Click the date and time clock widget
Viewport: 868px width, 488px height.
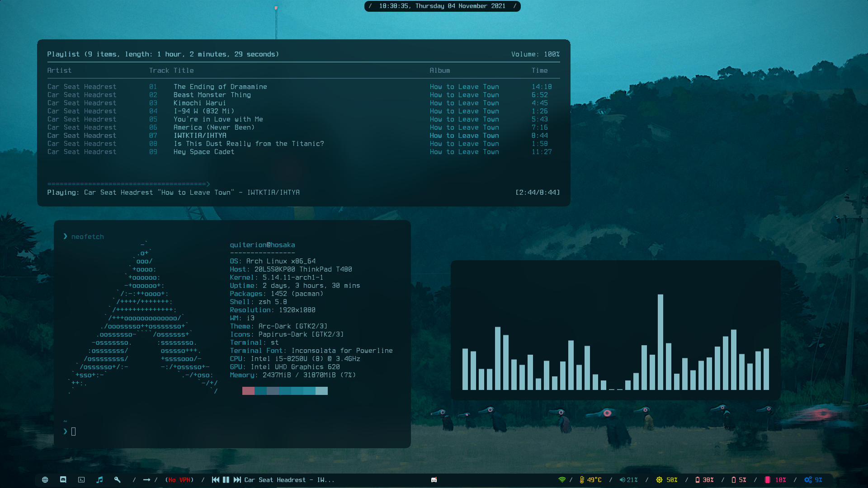442,6
